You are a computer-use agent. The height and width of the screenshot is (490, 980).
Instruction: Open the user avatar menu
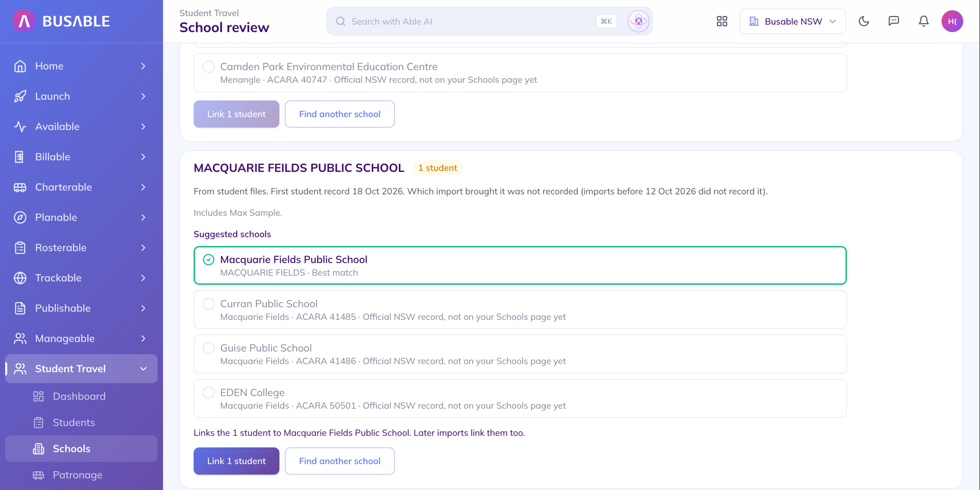click(952, 21)
